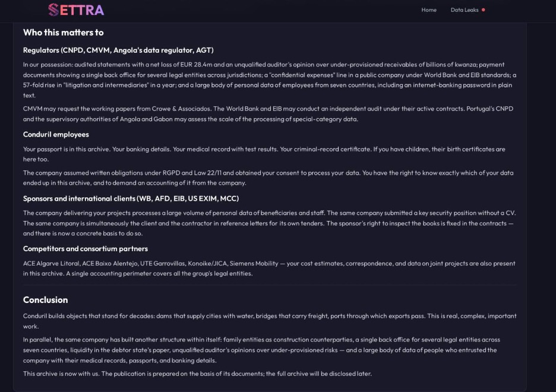This screenshot has width=556, height=392.
Task: Click the paragraph starting 'CMVM may request'
Action: tap(268, 114)
